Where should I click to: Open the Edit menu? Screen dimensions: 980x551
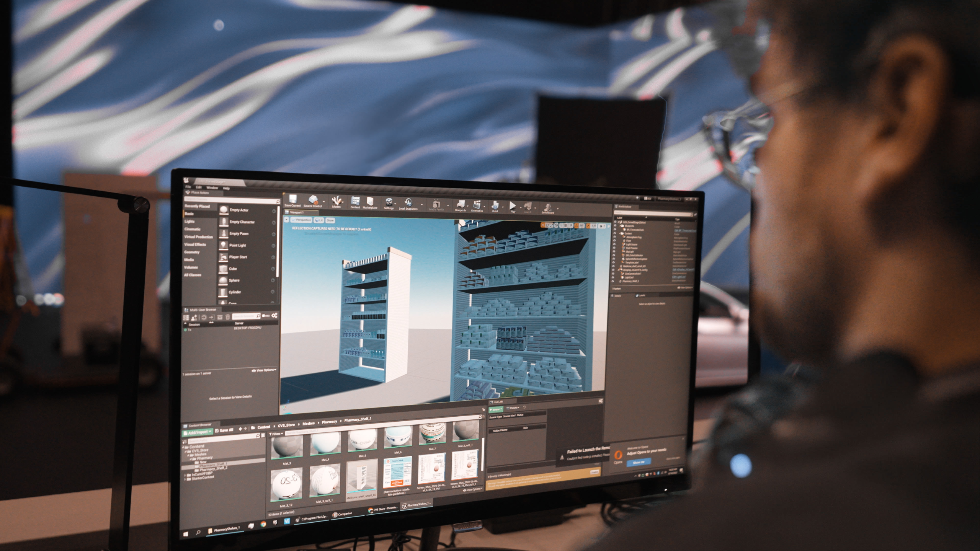(198, 187)
